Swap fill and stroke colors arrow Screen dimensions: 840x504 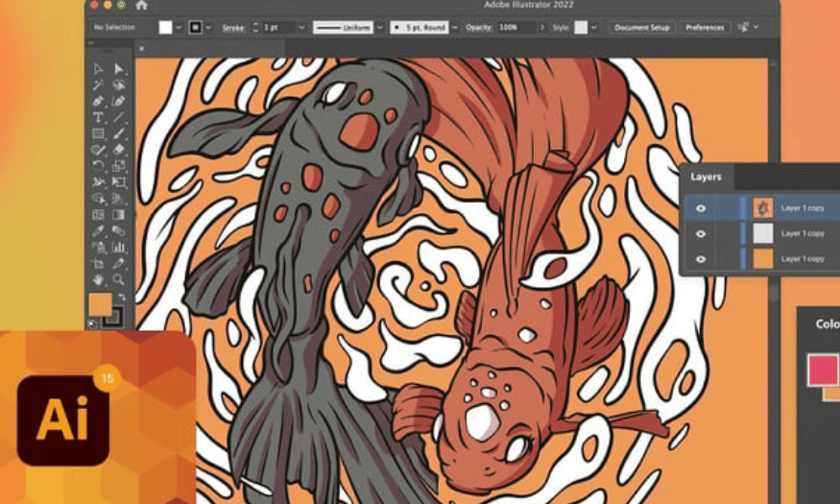122,297
